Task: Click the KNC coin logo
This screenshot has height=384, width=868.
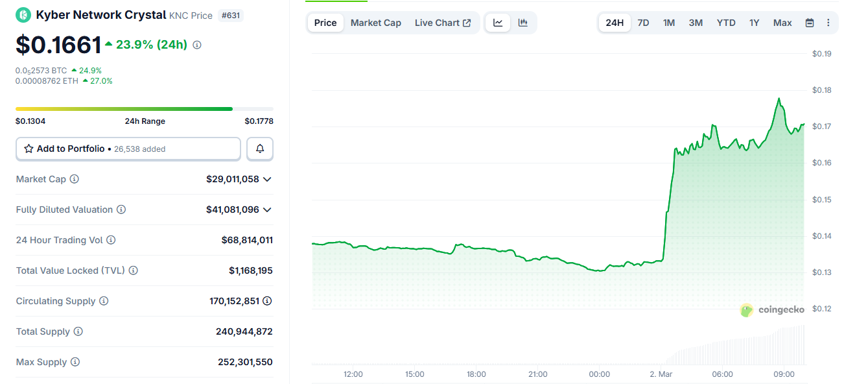Action: coord(23,14)
